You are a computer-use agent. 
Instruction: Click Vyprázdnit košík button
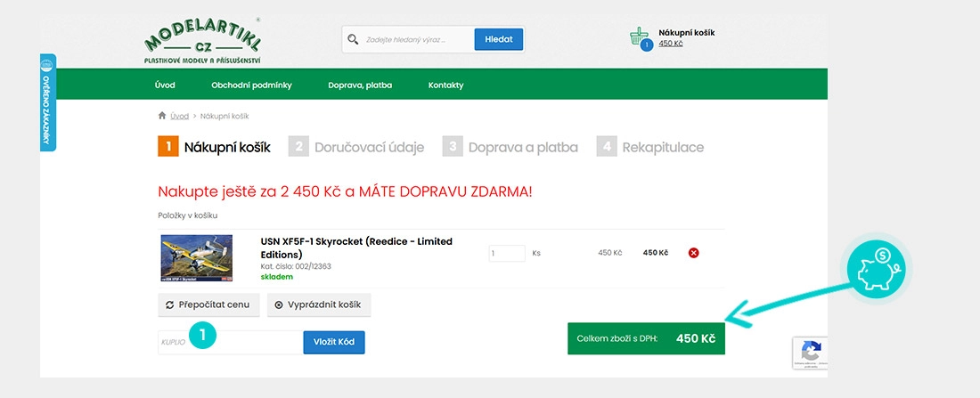(319, 305)
